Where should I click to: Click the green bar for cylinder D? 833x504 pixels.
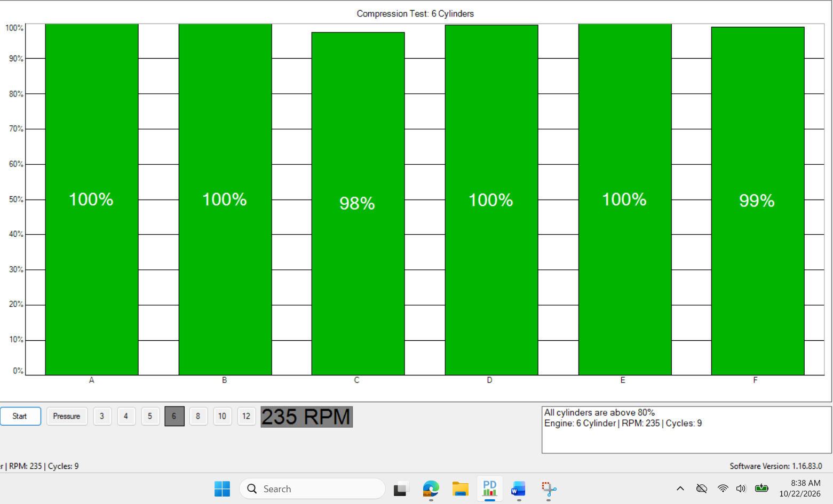click(x=491, y=200)
